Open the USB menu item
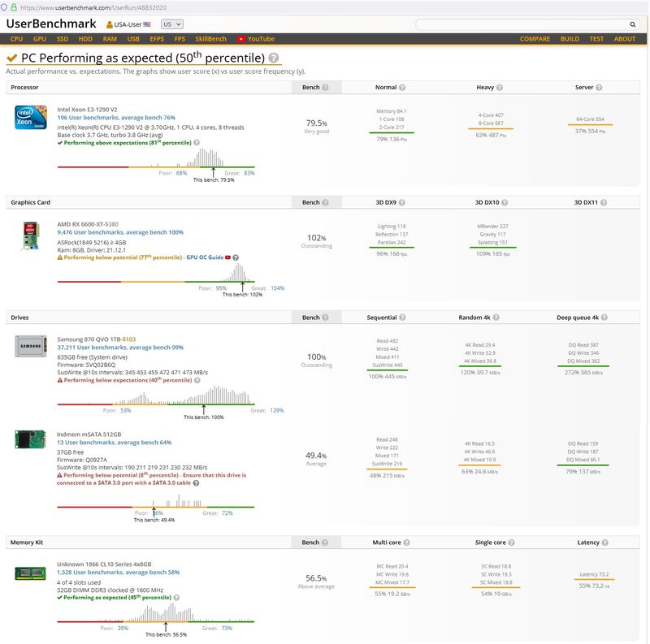The image size is (650, 644). pos(133,39)
